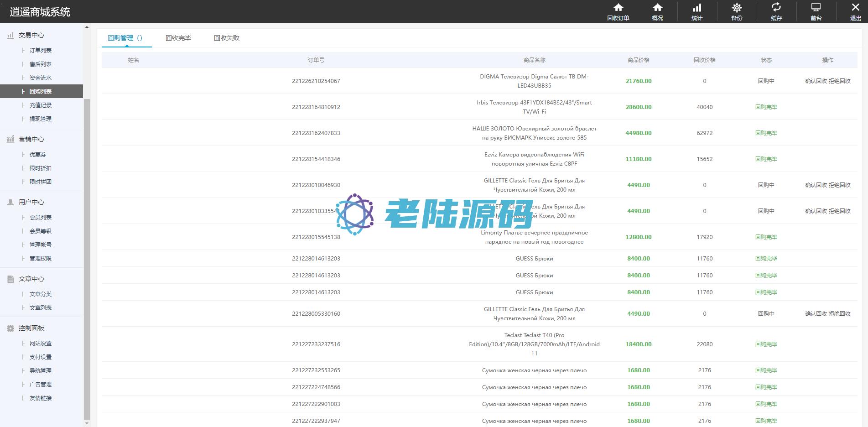Click the 退出 X icon
Viewport: 868px width, 427px height.
point(855,8)
